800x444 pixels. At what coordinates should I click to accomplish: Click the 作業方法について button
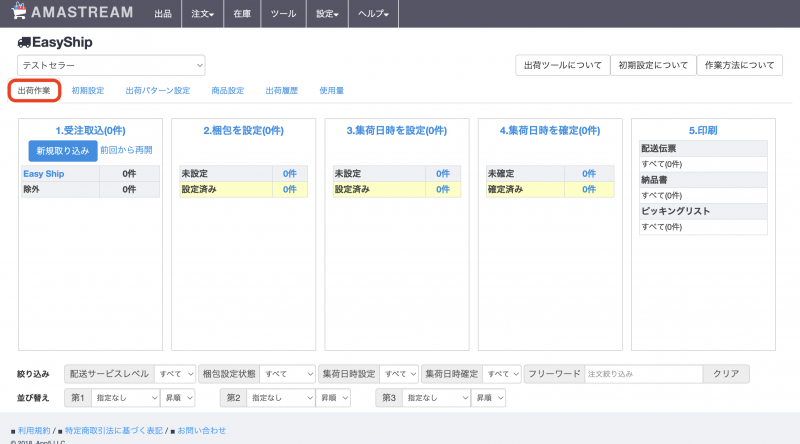pyautogui.click(x=739, y=65)
